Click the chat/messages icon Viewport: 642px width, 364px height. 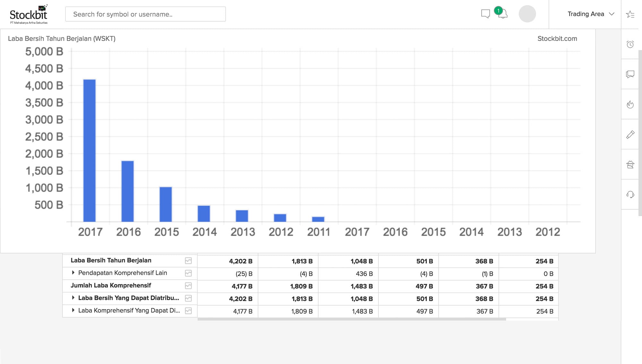[485, 14]
